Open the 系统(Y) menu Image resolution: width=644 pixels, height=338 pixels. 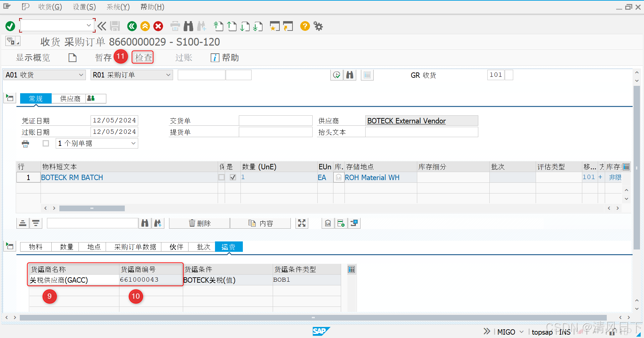118,7
